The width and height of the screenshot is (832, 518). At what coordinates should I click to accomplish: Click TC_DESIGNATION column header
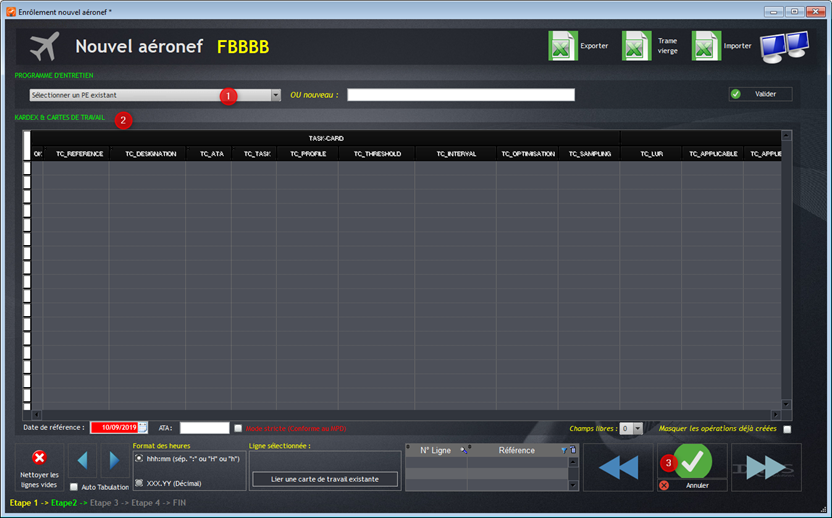pos(151,154)
